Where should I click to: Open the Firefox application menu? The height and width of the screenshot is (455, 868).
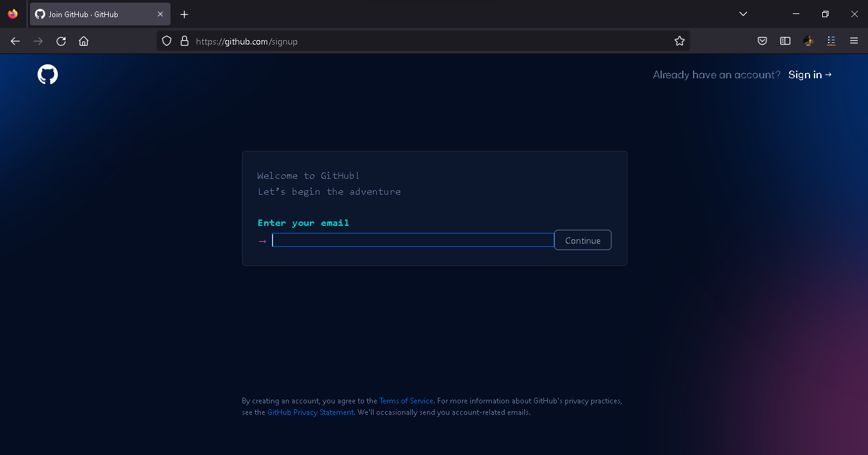pos(854,41)
